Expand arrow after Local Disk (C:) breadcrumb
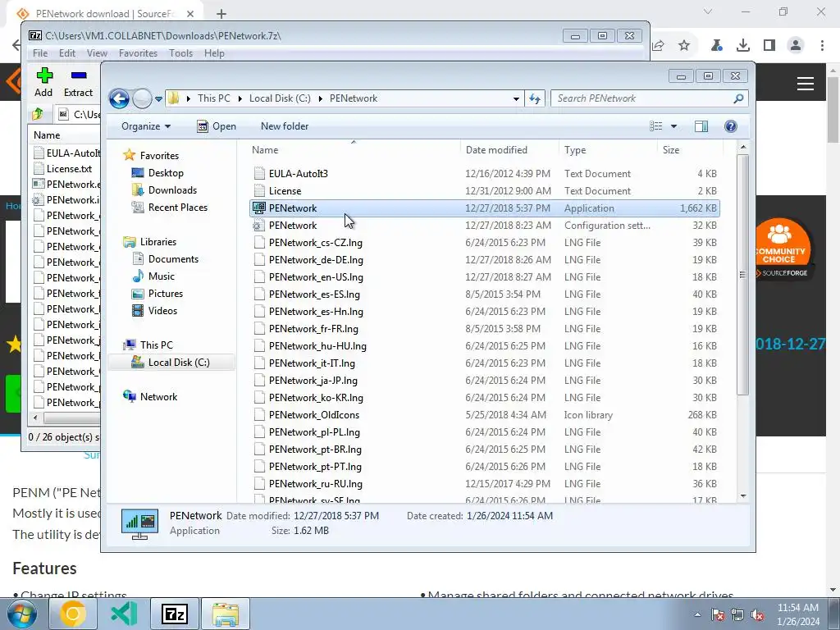This screenshot has width=840, height=630. 321,98
